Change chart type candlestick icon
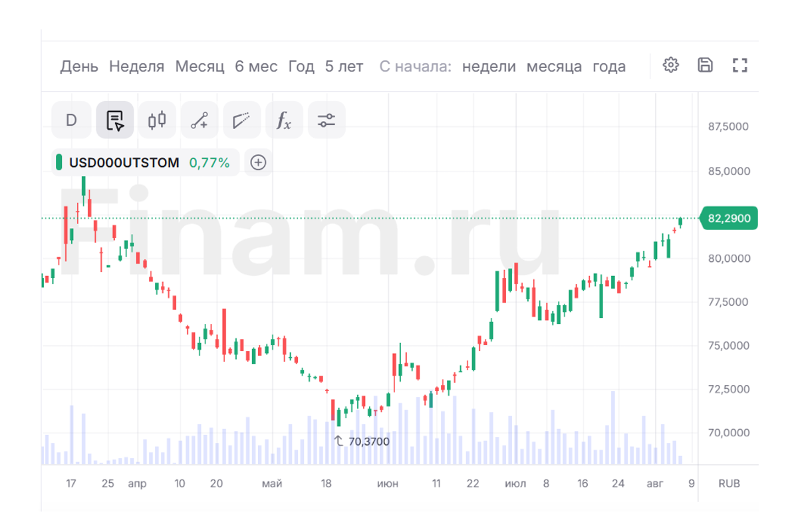Image resolution: width=798 pixels, height=532 pixels. point(157,120)
